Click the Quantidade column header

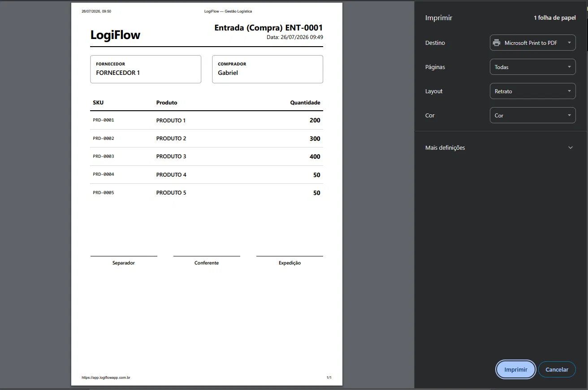point(305,103)
